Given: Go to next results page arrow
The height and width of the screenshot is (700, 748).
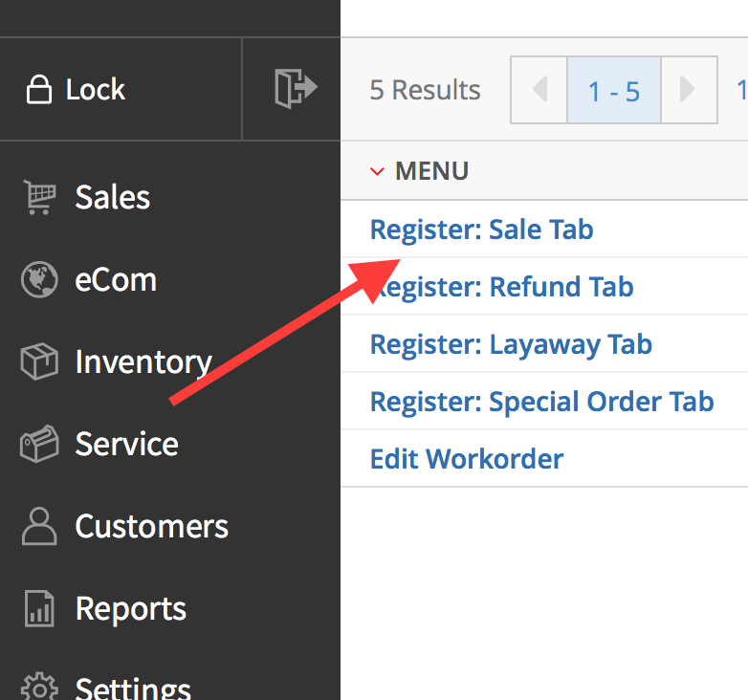Looking at the screenshot, I should 689,90.
